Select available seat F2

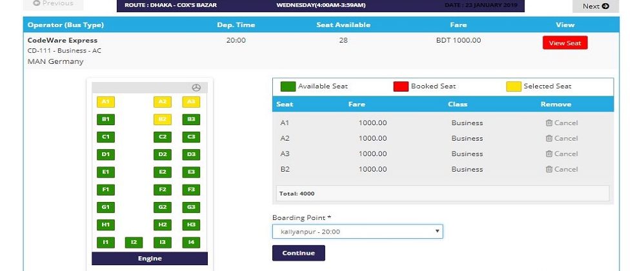(x=163, y=190)
